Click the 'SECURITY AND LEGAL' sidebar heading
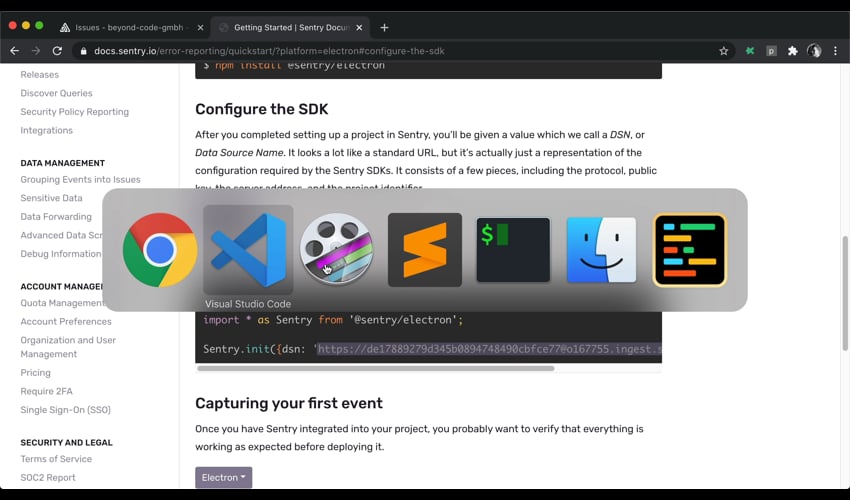The height and width of the screenshot is (500, 850). point(67,443)
